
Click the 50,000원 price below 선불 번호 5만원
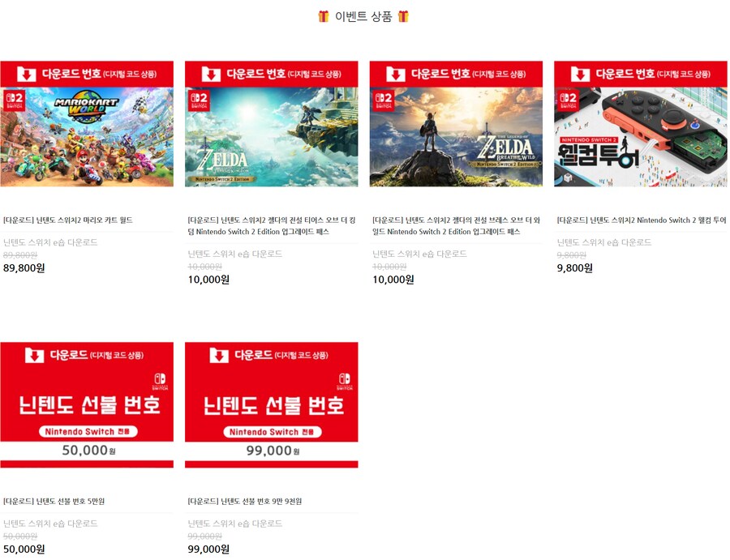point(24,549)
